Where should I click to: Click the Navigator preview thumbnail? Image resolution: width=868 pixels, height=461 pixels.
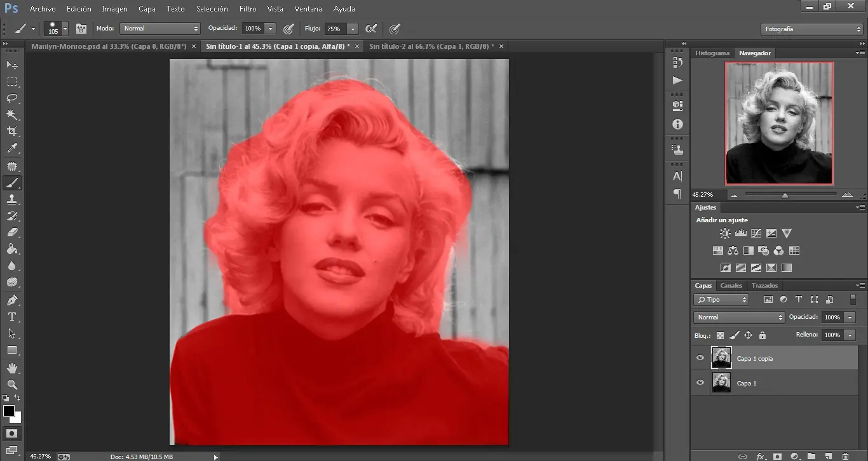pos(779,123)
